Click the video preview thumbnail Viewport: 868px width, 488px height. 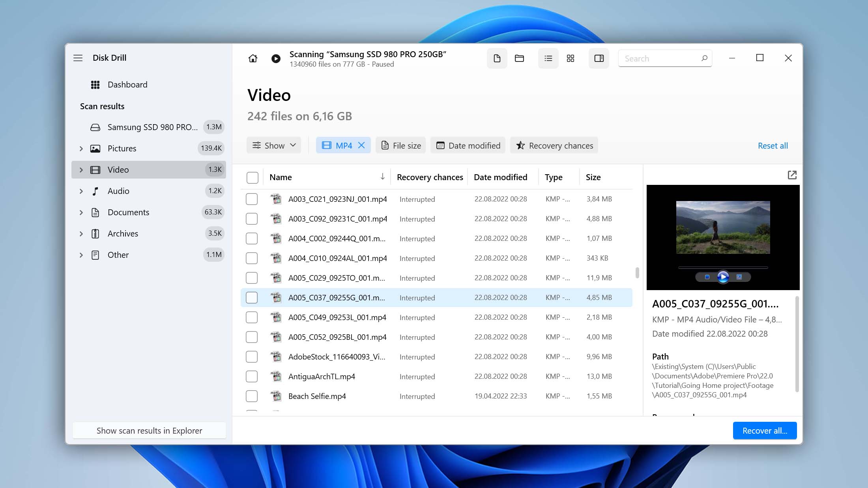723,227
